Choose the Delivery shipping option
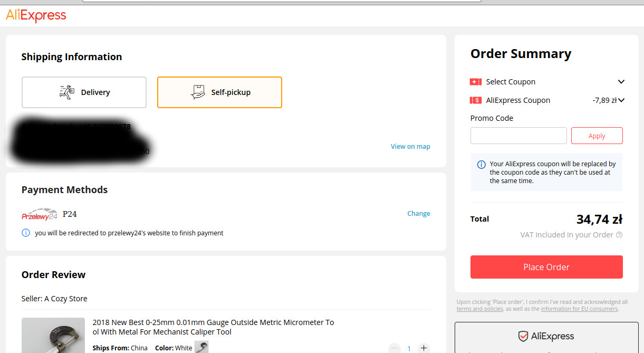644x353 pixels. pyautogui.click(x=84, y=92)
